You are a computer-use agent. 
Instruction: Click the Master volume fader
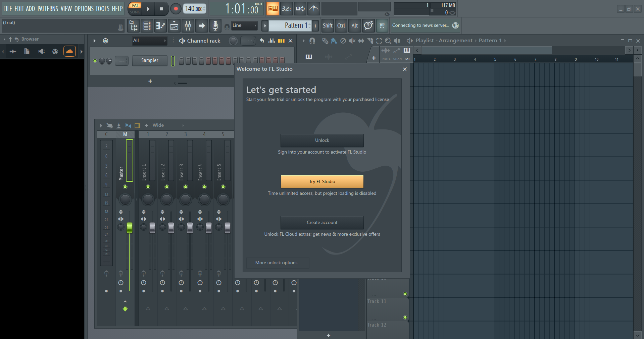[130, 228]
